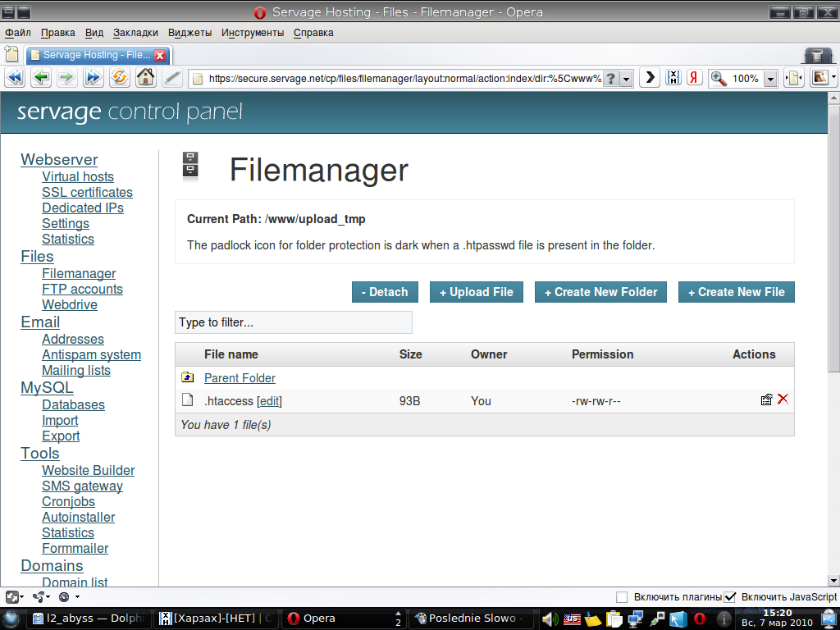This screenshot has height=630, width=840.
Task: Go back with the green Back arrow
Action: tap(41, 78)
